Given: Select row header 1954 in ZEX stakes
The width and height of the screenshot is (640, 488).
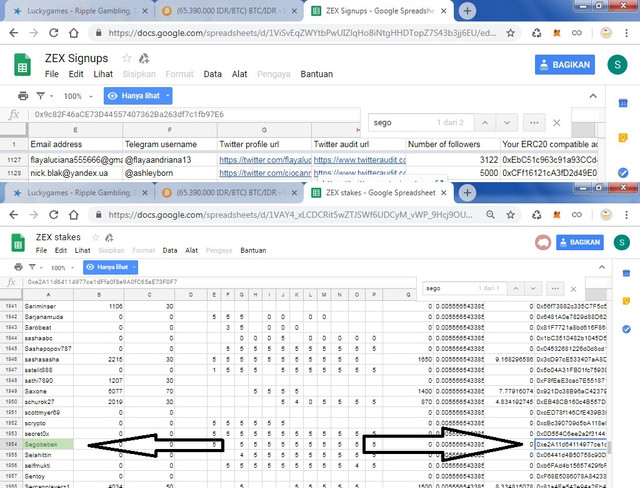Looking at the screenshot, I should pyautogui.click(x=11, y=444).
